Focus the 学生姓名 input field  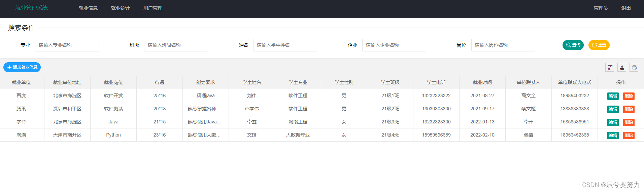click(285, 45)
